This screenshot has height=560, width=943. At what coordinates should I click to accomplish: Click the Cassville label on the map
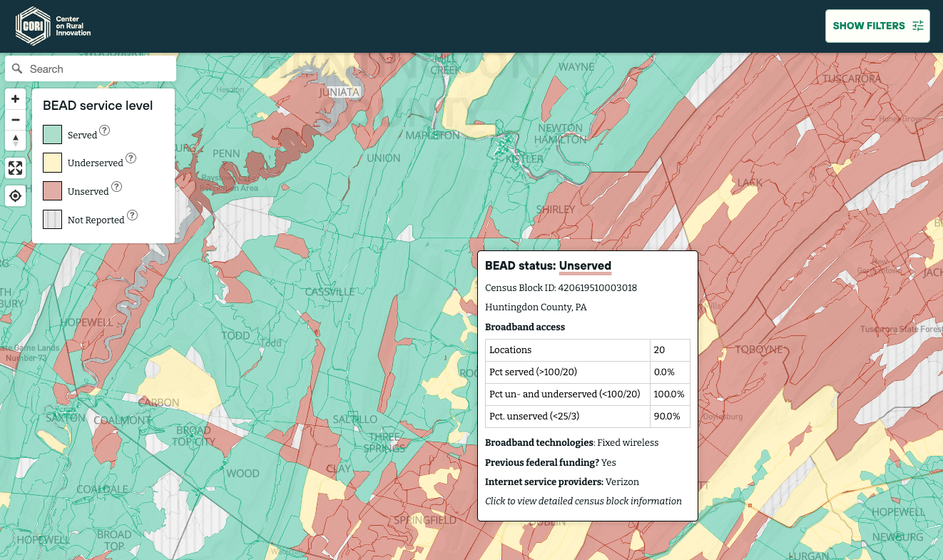330,292
